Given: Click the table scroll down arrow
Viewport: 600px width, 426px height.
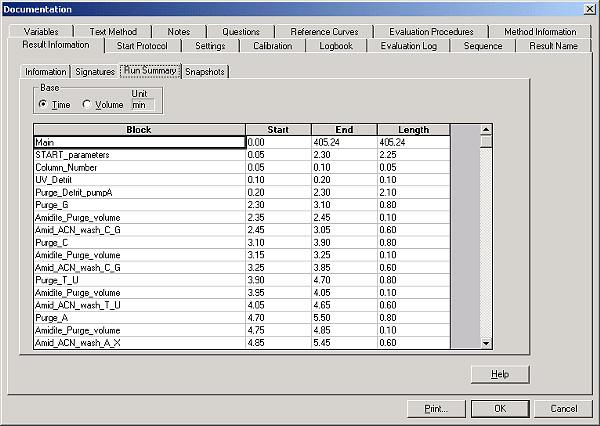Looking at the screenshot, I should point(486,343).
